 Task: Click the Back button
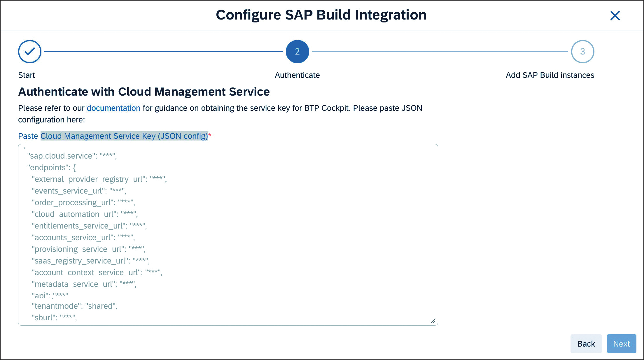[586, 344]
